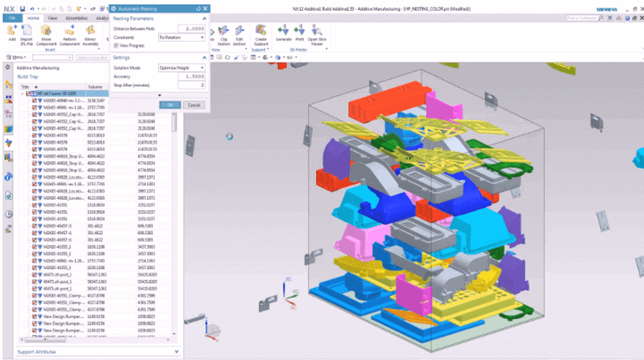Screen dimensions: 644x360
Task: Select the Additive Manufacturing navigator funnel icon
Action: pos(8,143)
